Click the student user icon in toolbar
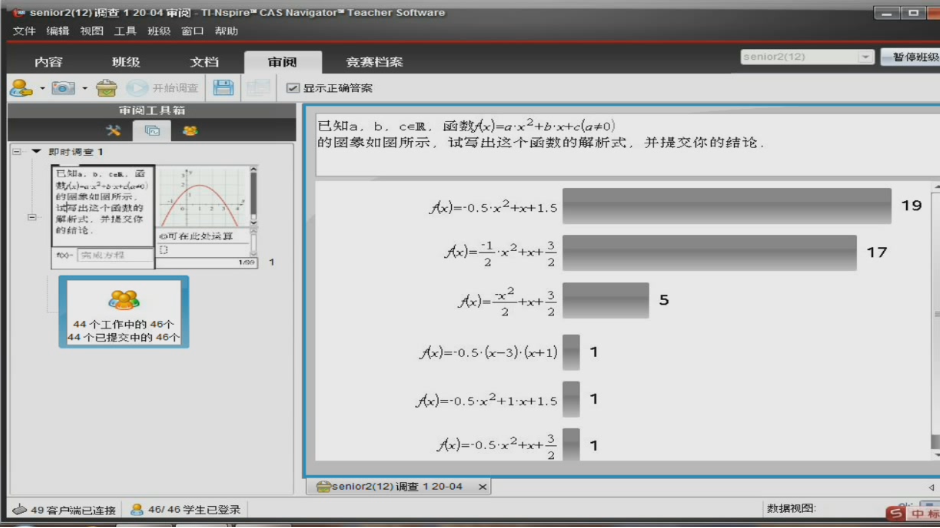 [x=20, y=88]
